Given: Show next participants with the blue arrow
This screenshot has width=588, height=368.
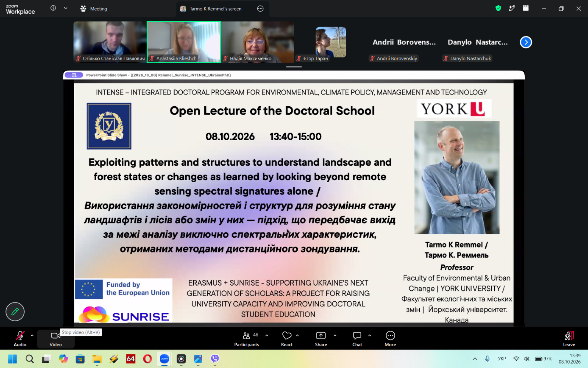Looking at the screenshot, I should (x=526, y=42).
